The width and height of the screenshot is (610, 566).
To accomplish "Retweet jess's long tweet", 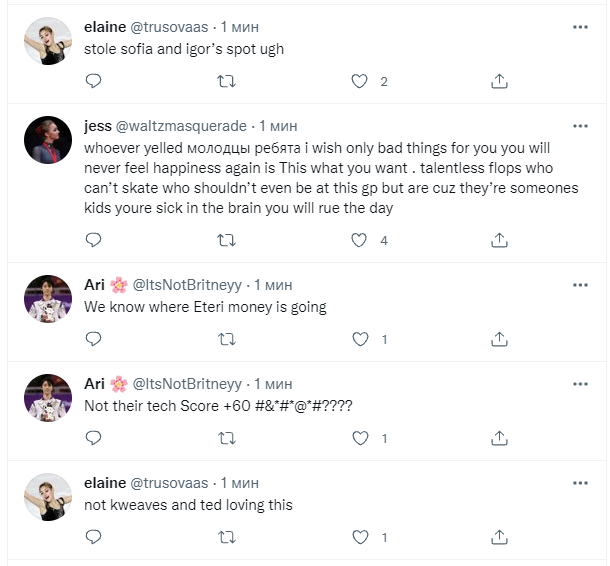I will pos(227,240).
